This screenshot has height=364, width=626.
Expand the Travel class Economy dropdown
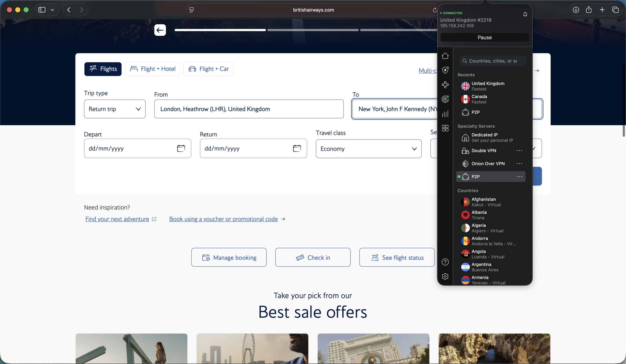(x=369, y=149)
